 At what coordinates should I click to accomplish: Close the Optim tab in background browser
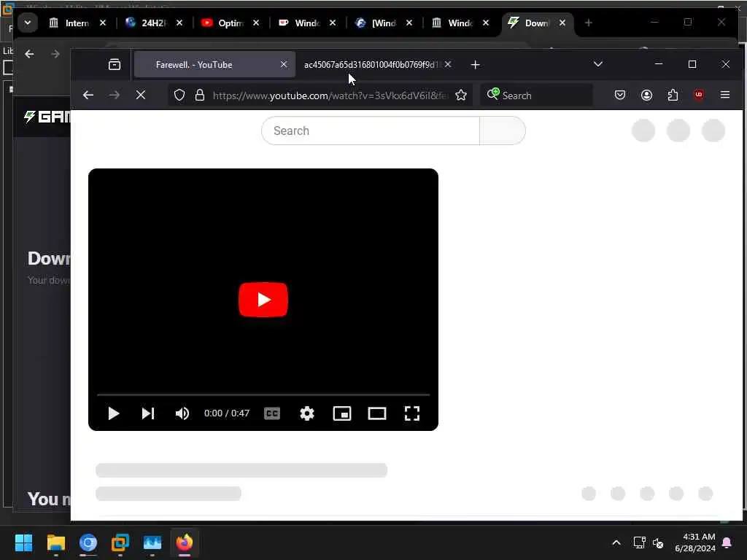[x=256, y=23]
